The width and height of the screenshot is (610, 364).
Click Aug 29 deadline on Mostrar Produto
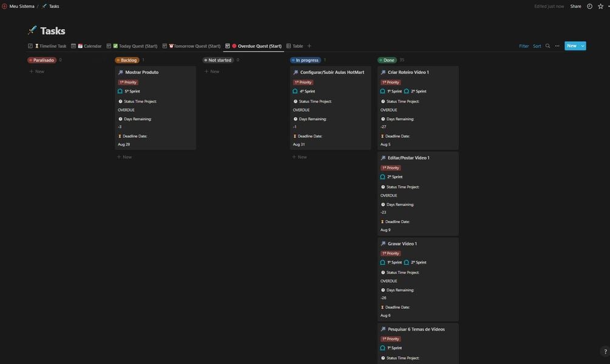tap(124, 144)
